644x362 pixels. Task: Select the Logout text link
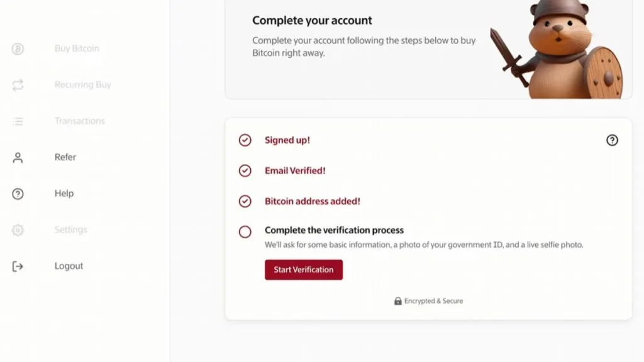[69, 266]
